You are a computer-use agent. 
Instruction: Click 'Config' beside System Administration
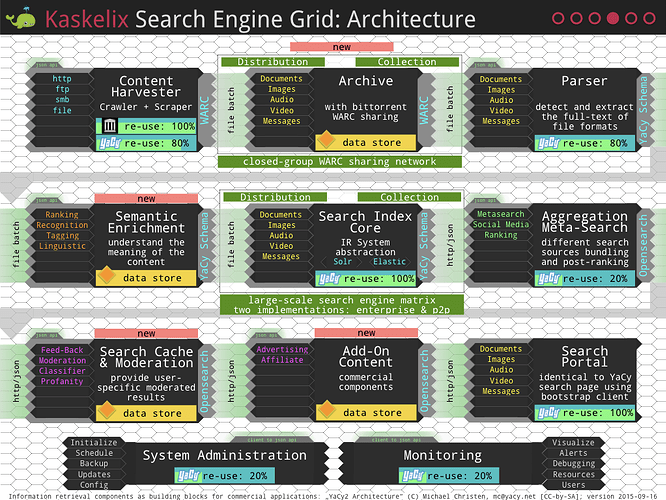pos(94,485)
